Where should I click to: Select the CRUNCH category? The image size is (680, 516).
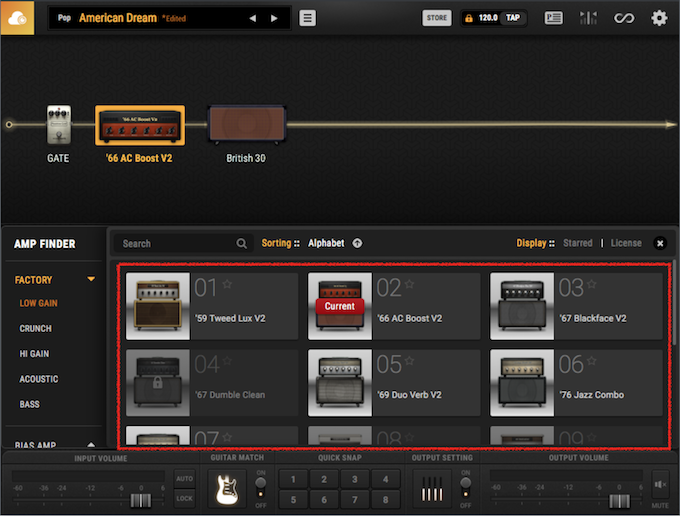coord(35,329)
